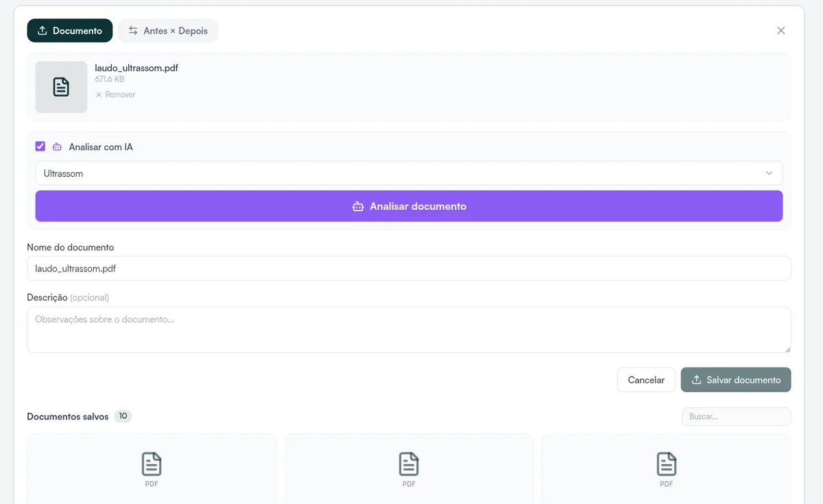Disable the Analisar com IA checkbox

click(40, 146)
